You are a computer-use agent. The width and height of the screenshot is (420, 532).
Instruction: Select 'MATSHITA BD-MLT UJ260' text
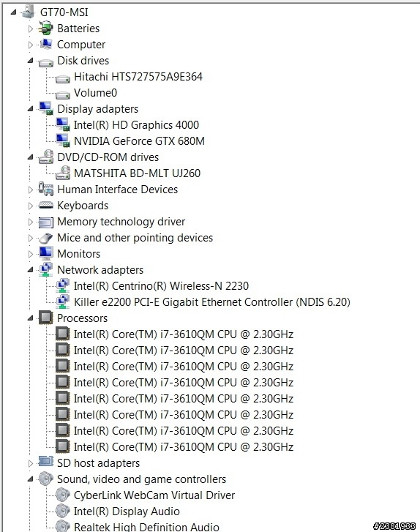pos(137,173)
